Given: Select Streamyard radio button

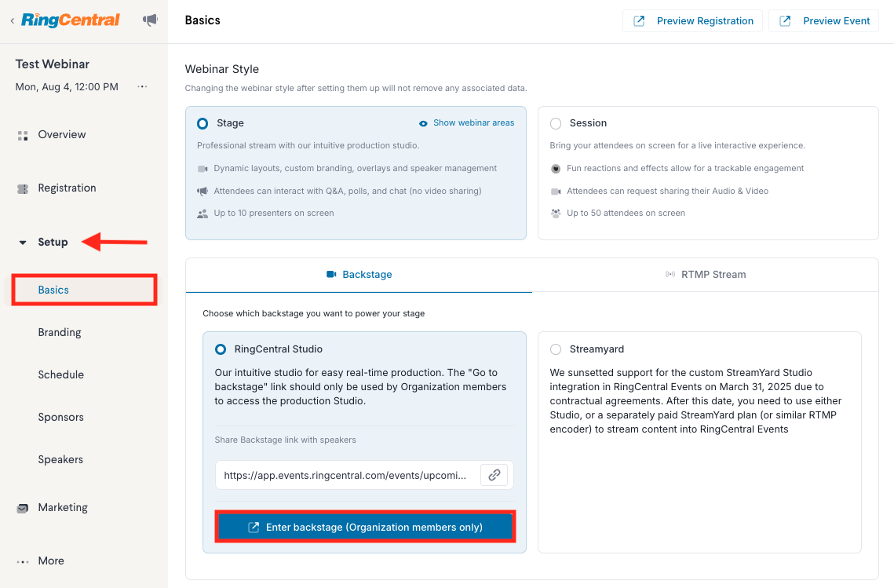Looking at the screenshot, I should (x=556, y=349).
